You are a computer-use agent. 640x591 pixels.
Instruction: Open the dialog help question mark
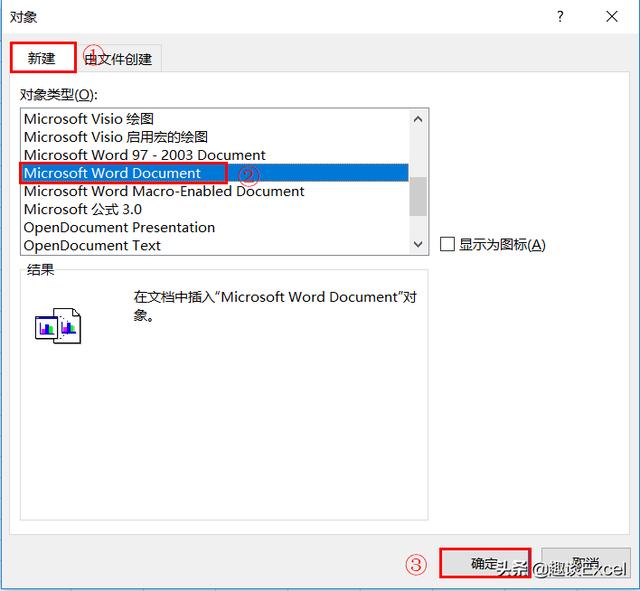click(x=560, y=16)
